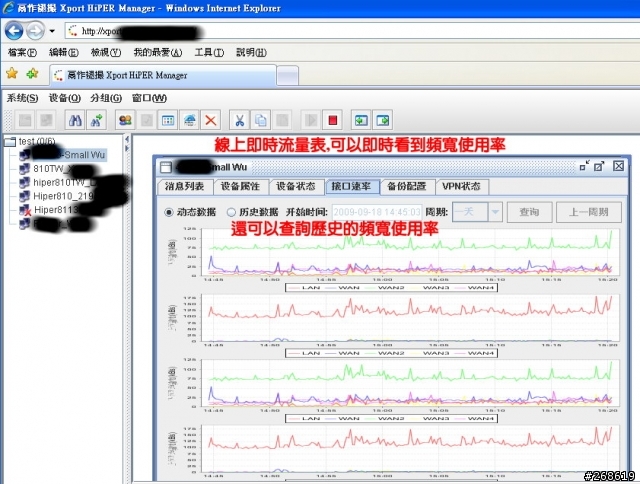Open the 檢視(V) browser menu
Viewport: 640px width, 484px height.
pyautogui.click(x=106, y=53)
